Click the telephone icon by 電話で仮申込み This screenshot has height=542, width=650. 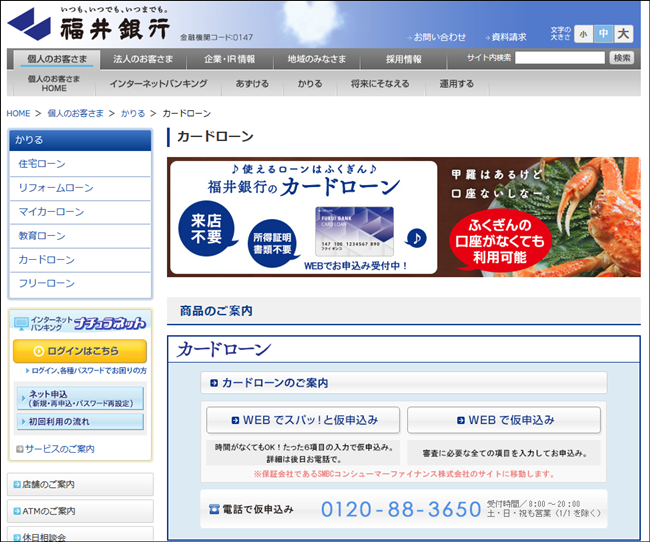point(214,509)
